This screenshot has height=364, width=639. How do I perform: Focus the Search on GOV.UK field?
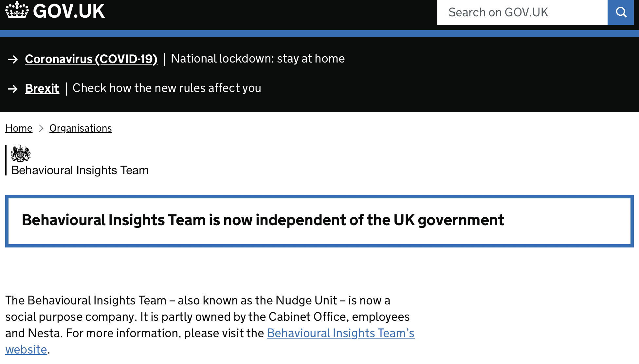522,12
